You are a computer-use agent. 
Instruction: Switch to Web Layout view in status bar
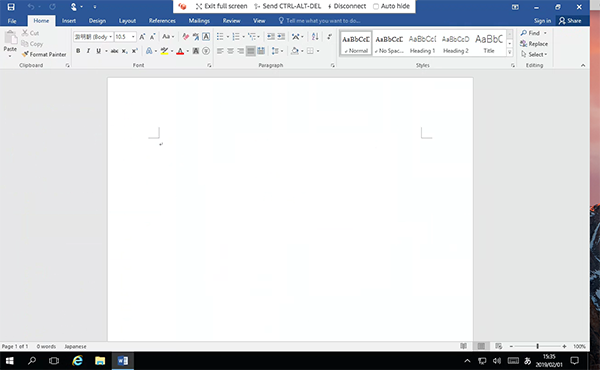pos(498,346)
